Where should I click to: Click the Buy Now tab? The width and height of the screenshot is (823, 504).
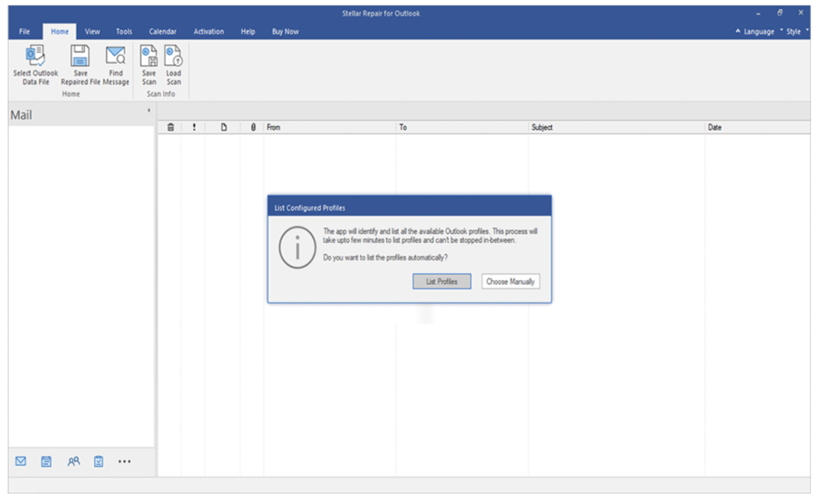(285, 31)
